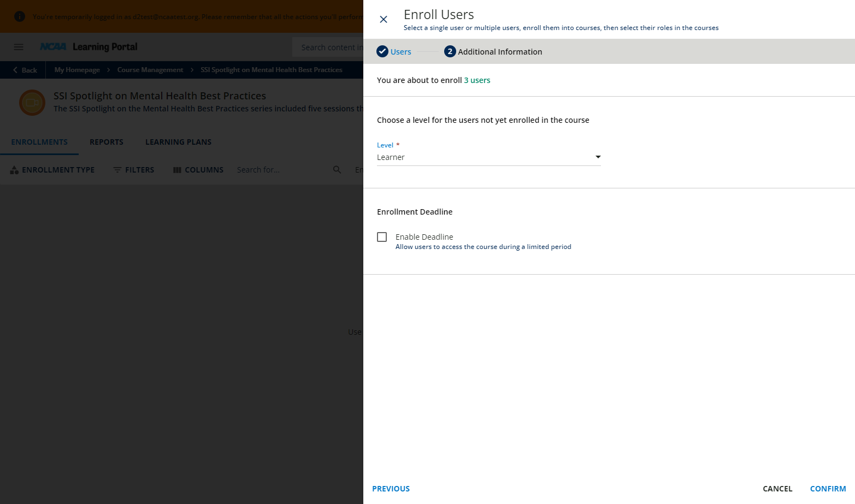Click the Enrollment Deadline heading
Screen dimensions: 855x504
[x=415, y=212]
